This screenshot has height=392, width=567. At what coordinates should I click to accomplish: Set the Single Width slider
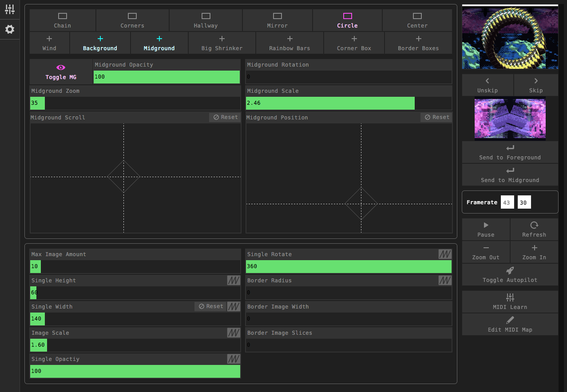tap(135, 319)
